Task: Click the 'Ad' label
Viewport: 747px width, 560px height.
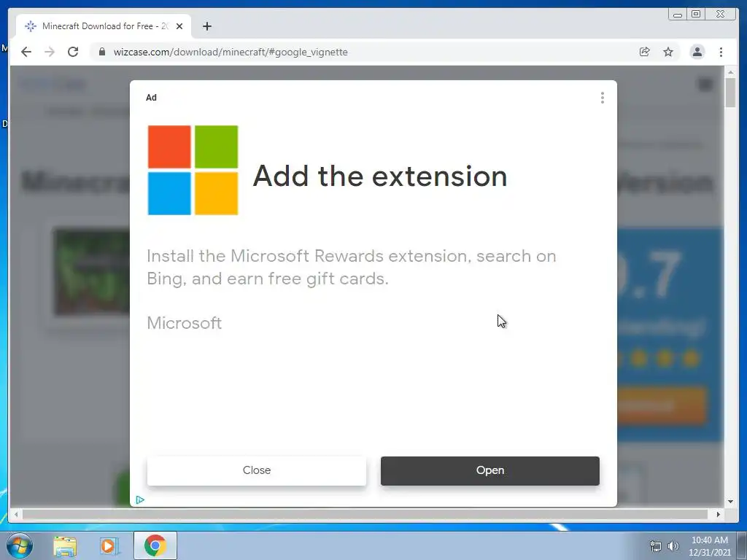Action: (151, 97)
